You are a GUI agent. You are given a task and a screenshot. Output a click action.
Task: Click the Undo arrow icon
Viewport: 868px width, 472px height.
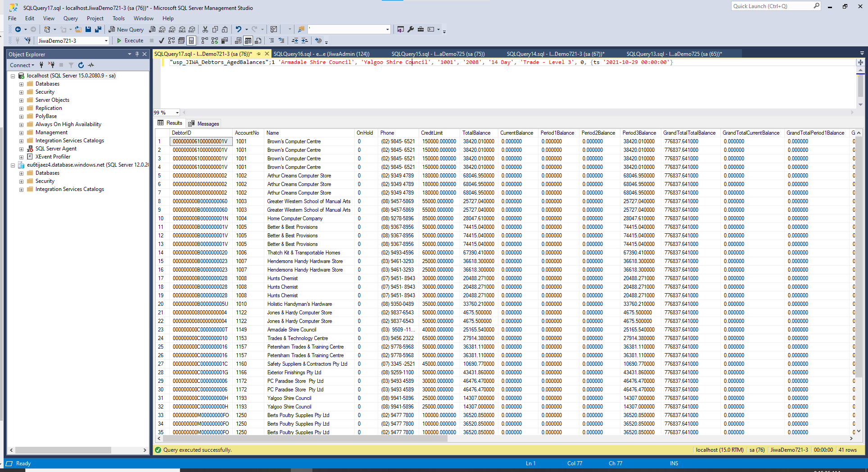click(x=238, y=29)
